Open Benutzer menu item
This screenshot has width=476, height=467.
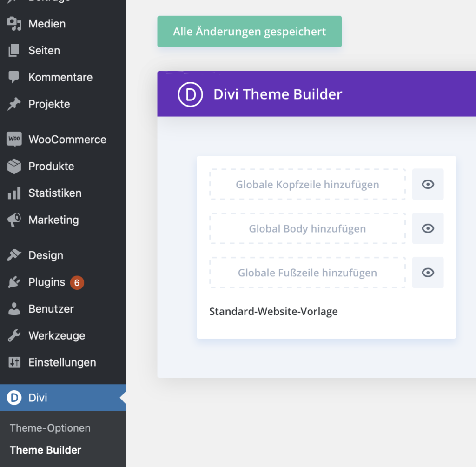(63, 309)
